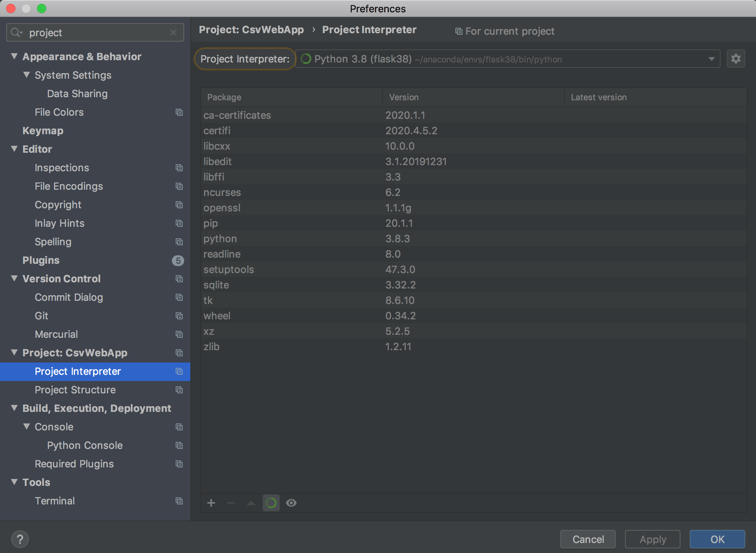This screenshot has height=553, width=756.
Task: Collapse the Console tree node
Action: point(27,427)
